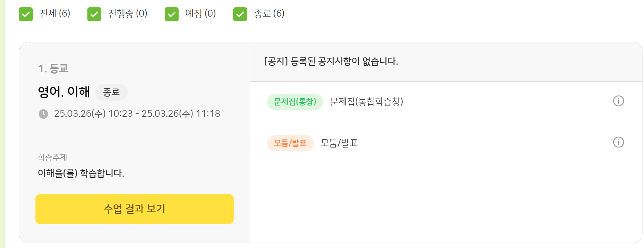Click the [공지] notice message text
The width and height of the screenshot is (644, 248).
pos(331,61)
